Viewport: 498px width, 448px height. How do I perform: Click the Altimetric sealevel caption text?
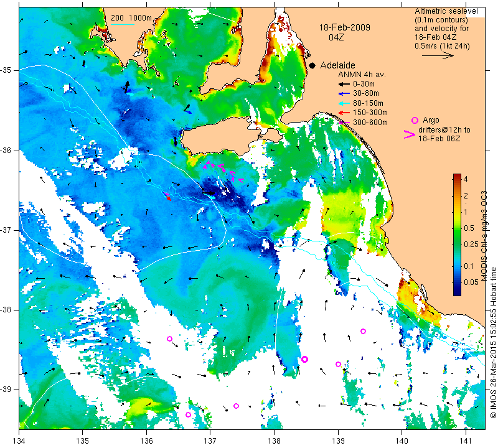[x=446, y=11]
